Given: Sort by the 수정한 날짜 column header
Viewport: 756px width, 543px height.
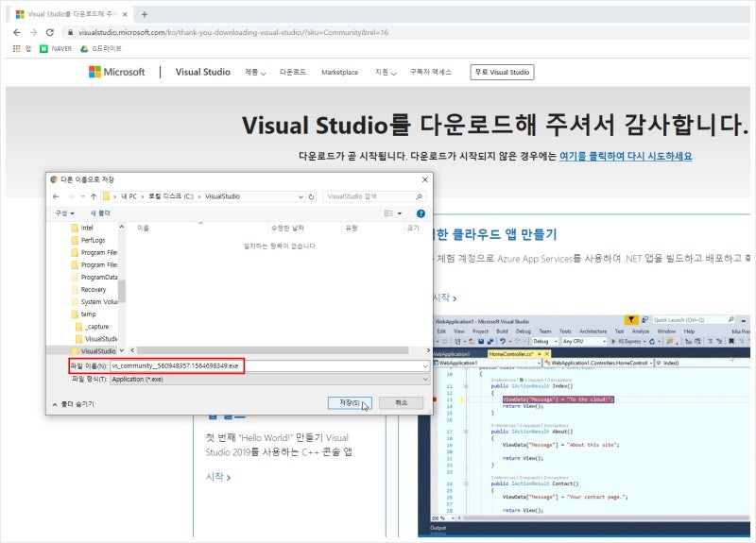Looking at the screenshot, I should tap(287, 229).
